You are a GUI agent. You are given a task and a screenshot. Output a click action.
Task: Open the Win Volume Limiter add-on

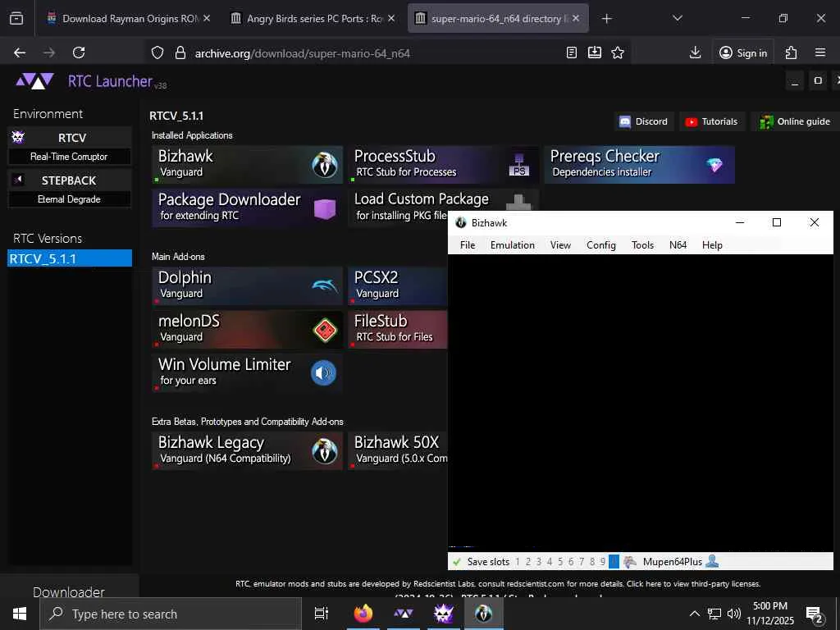pos(247,373)
